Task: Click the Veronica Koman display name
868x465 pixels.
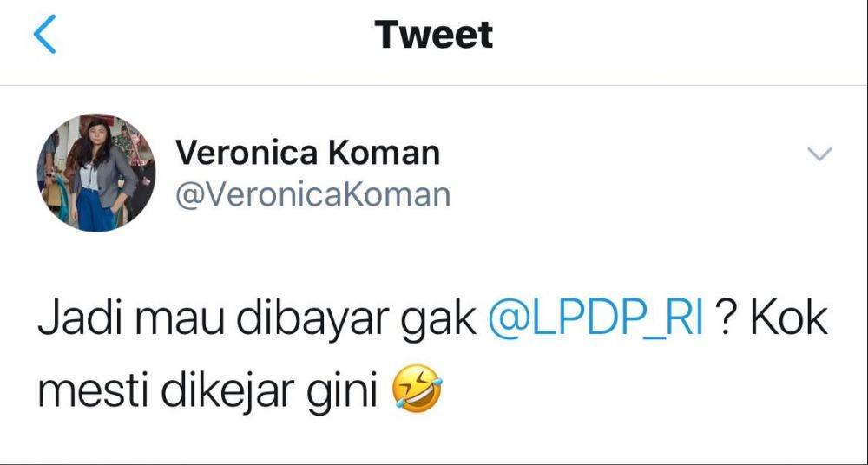Action: pos(308,152)
